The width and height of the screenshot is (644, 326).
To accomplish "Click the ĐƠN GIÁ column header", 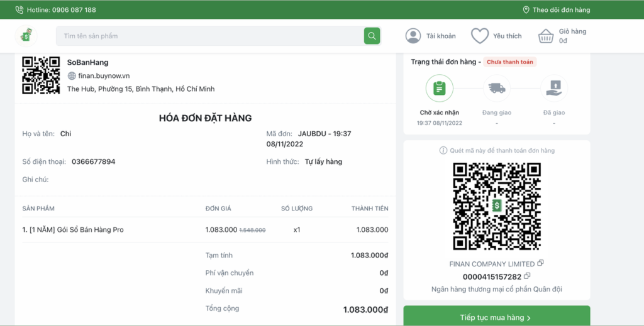I will (218, 209).
